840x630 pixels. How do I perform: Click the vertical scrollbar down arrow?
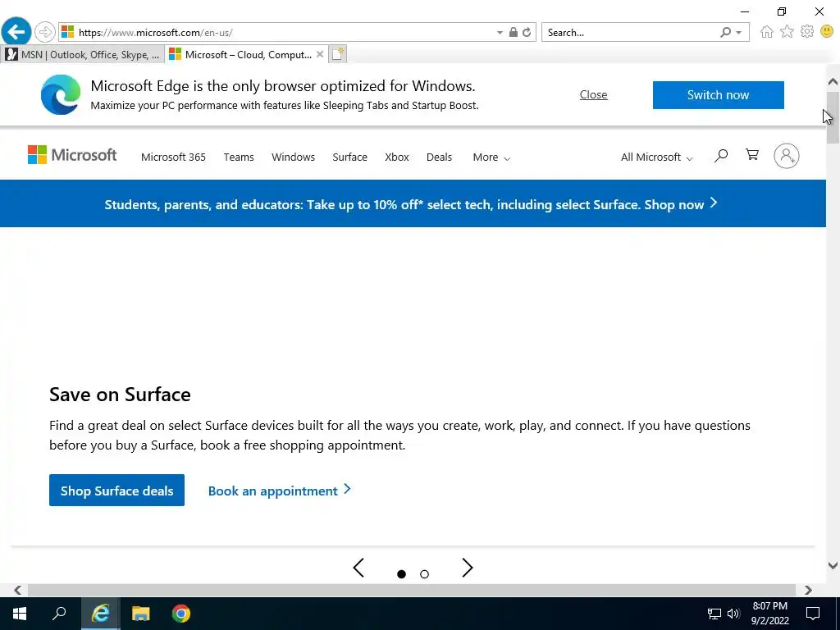click(833, 565)
